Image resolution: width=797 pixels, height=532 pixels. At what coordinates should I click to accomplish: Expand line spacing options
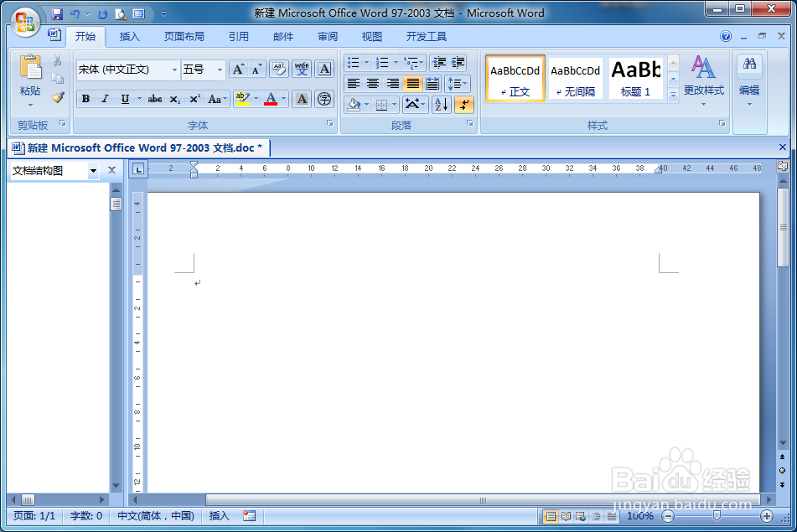[x=458, y=83]
